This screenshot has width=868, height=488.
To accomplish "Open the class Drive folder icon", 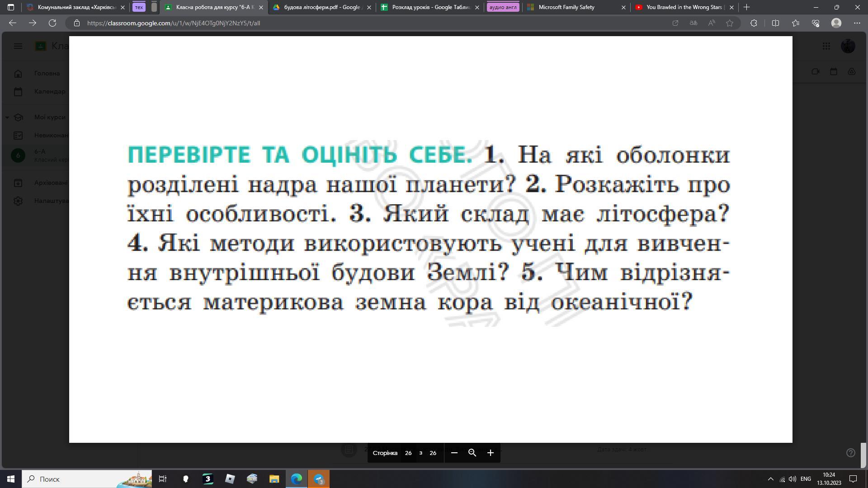I will (x=852, y=72).
